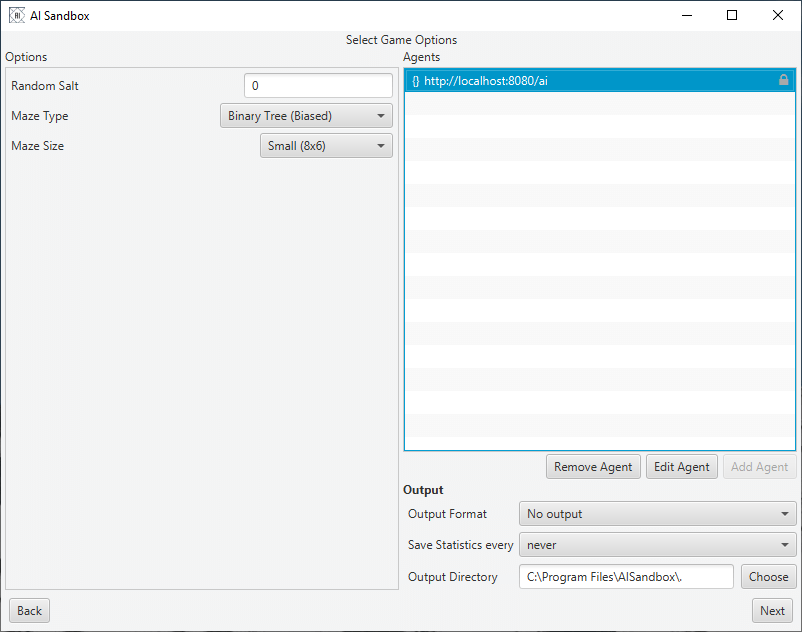This screenshot has width=802, height=632.
Task: Click the Edit Agent button
Action: [681, 466]
